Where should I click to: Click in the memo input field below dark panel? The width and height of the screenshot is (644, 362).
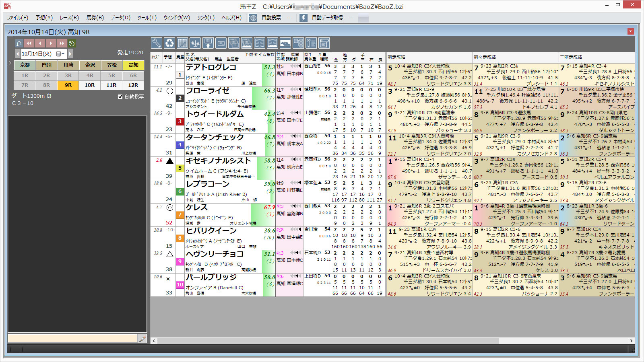click(72, 339)
